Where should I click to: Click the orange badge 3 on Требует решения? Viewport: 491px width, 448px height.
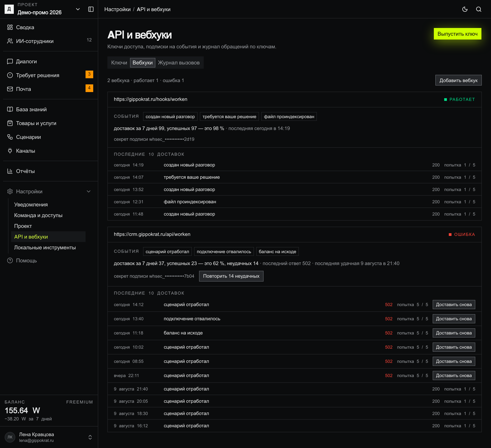pos(89,74)
